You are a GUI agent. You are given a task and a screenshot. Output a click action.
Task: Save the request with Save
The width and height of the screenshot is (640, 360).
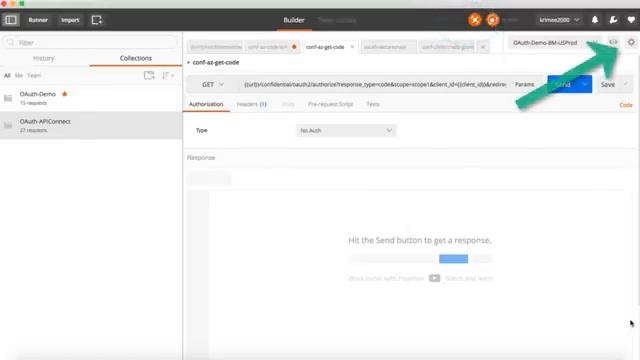click(x=607, y=84)
